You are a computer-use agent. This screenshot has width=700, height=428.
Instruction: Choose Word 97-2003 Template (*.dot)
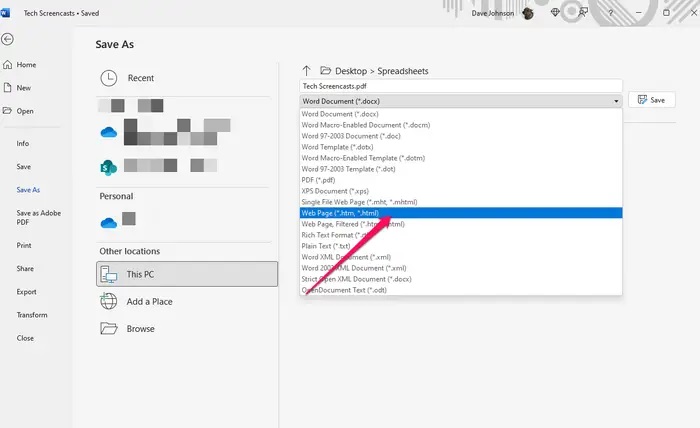(461, 169)
